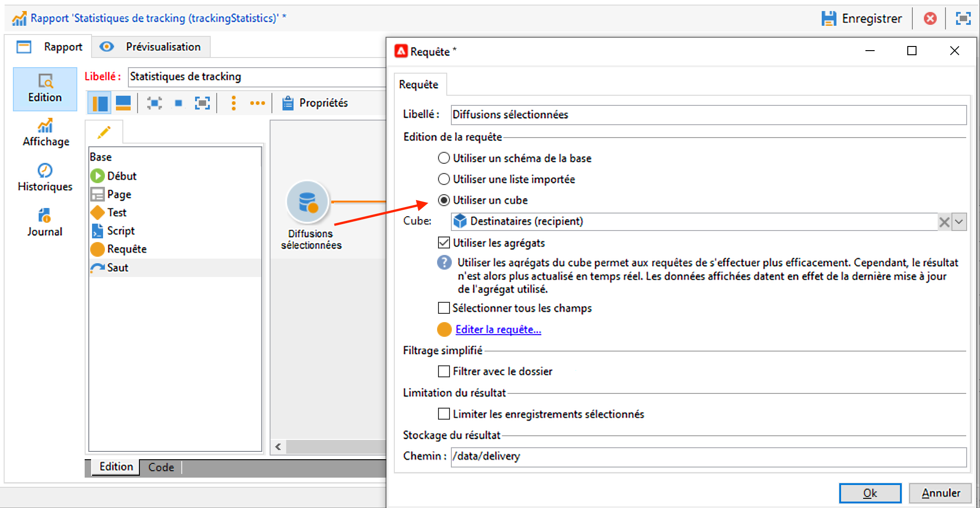Click the pencil edit tab icon
The width and height of the screenshot is (980, 508).
104,133
